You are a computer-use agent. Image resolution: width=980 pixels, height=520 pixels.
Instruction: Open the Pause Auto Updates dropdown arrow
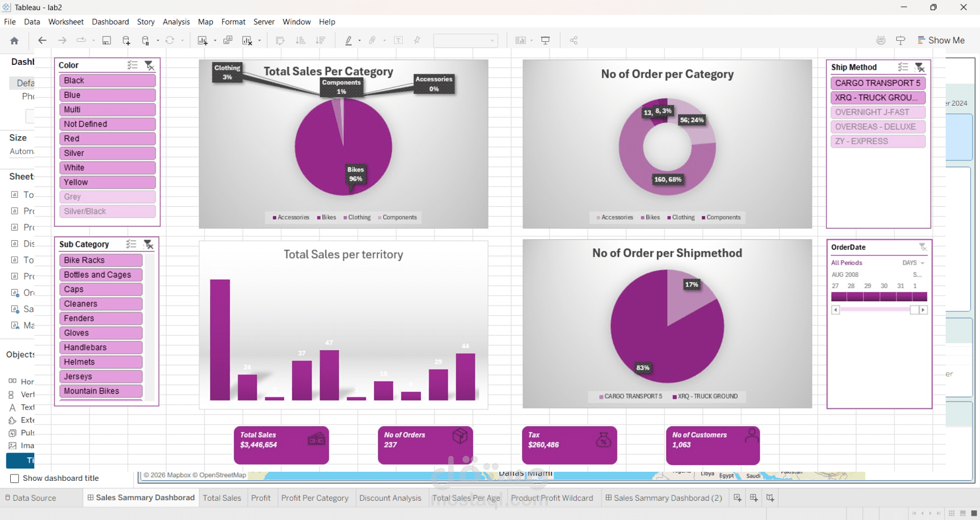click(158, 40)
